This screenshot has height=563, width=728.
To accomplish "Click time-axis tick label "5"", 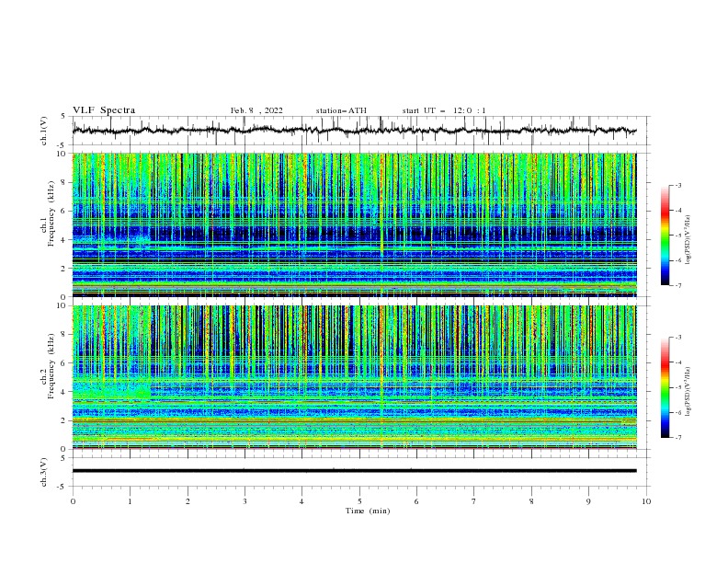I will [359, 501].
